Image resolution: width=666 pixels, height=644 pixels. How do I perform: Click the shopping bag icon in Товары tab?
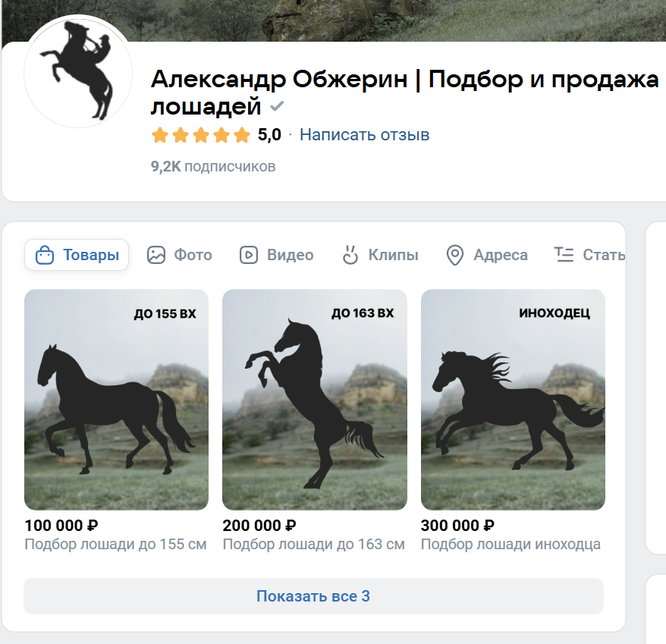point(45,255)
